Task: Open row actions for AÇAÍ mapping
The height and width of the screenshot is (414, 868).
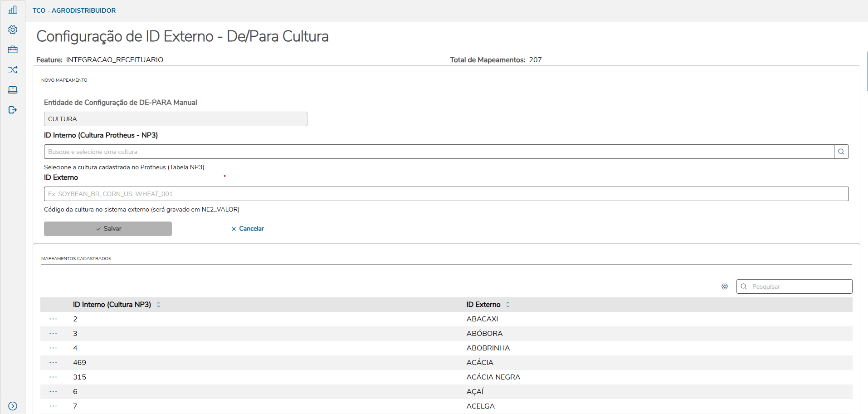Action: tap(53, 392)
